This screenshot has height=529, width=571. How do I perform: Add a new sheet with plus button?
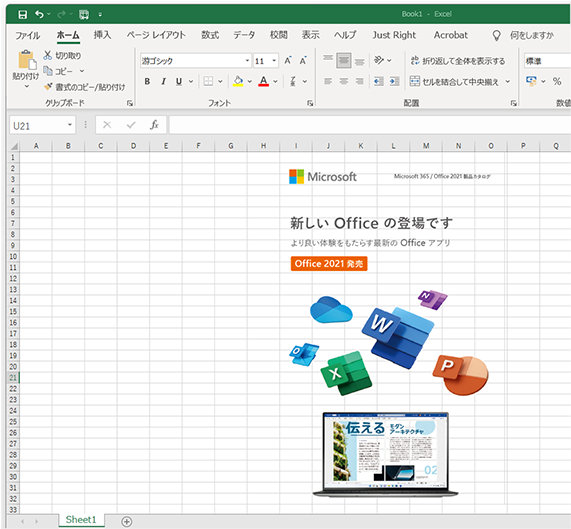(126, 521)
